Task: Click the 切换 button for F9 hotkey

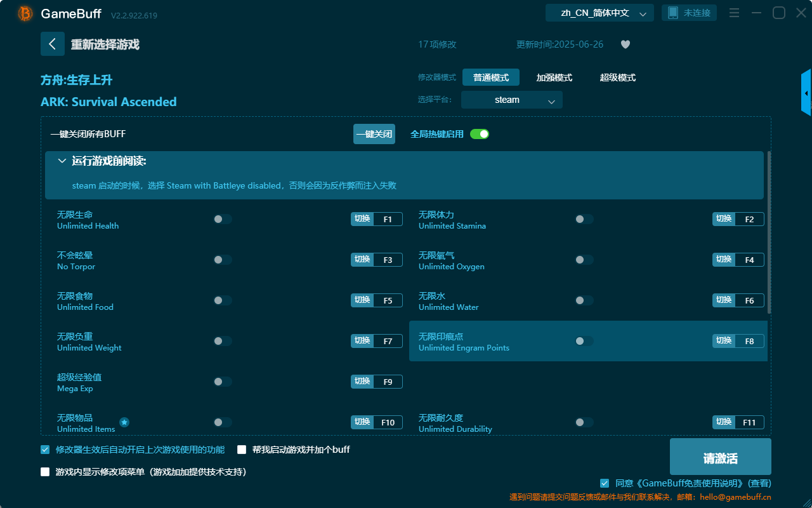Action: tap(362, 382)
